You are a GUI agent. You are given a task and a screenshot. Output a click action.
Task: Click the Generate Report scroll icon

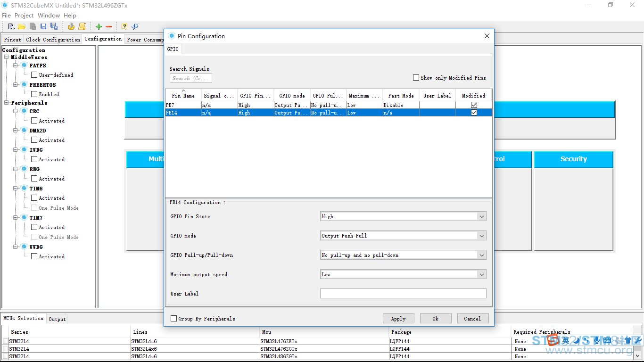point(82,26)
